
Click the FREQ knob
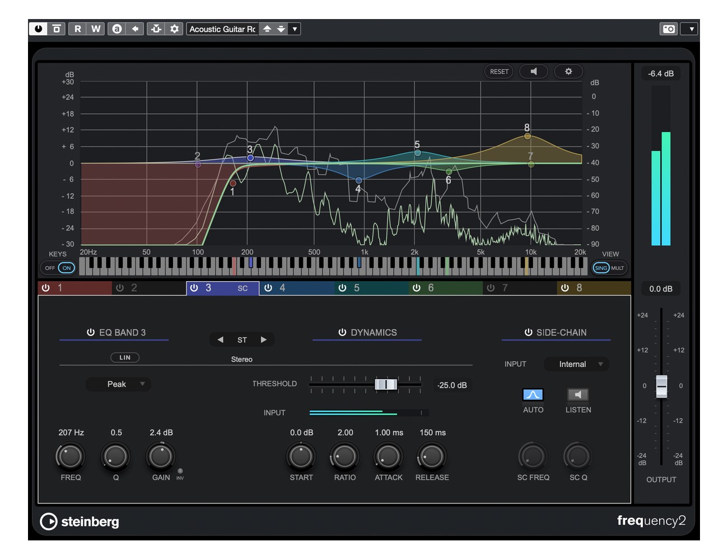[x=71, y=456]
